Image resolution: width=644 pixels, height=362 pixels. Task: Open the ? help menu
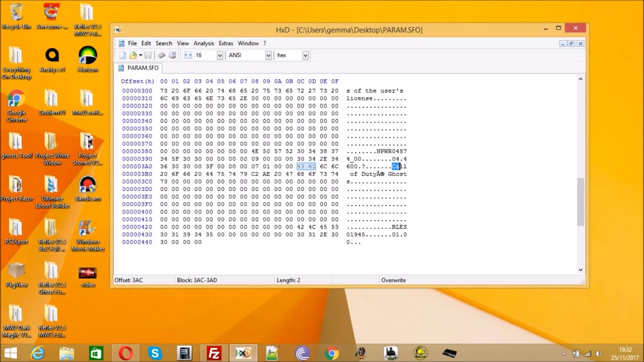coord(265,43)
